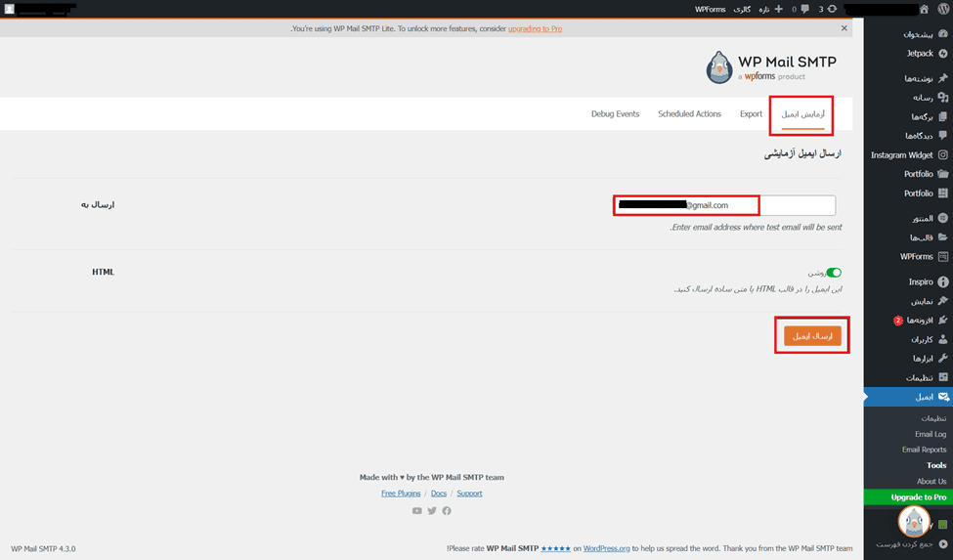The width and height of the screenshot is (953, 560).
Task: Dismiss the WP Mail SMTP Lite notice
Action: point(845,29)
